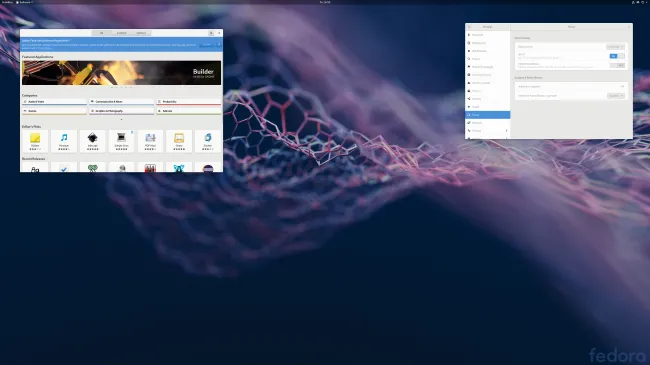Open the yellow sticky notes app tile
The image size is (650, 365).
click(x=35, y=141)
